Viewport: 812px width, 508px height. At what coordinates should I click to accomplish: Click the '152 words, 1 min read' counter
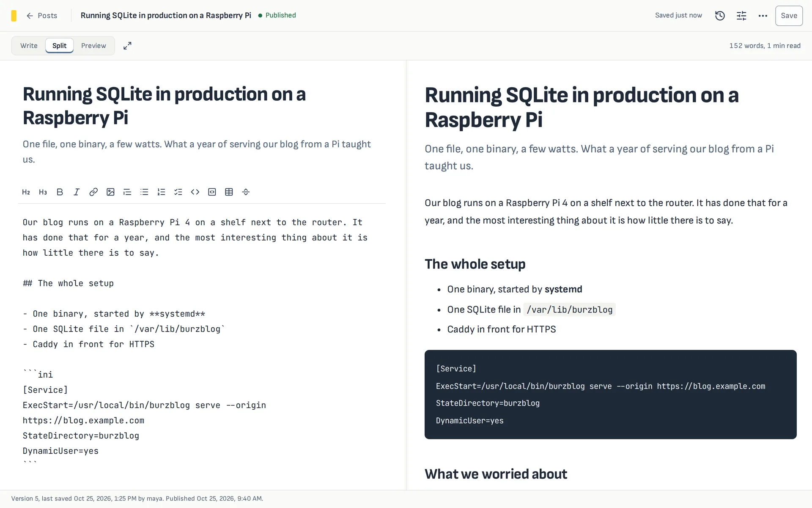tap(765, 46)
